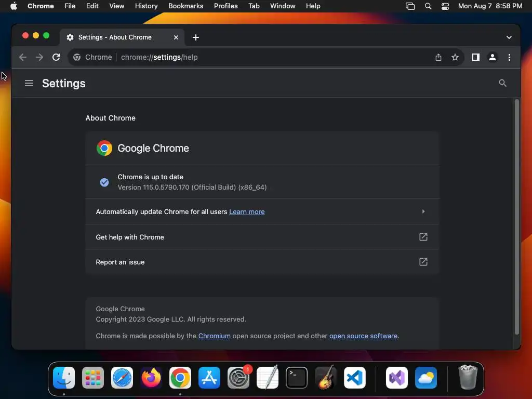Go back using the back arrow
This screenshot has width=532, height=399.
point(23,57)
